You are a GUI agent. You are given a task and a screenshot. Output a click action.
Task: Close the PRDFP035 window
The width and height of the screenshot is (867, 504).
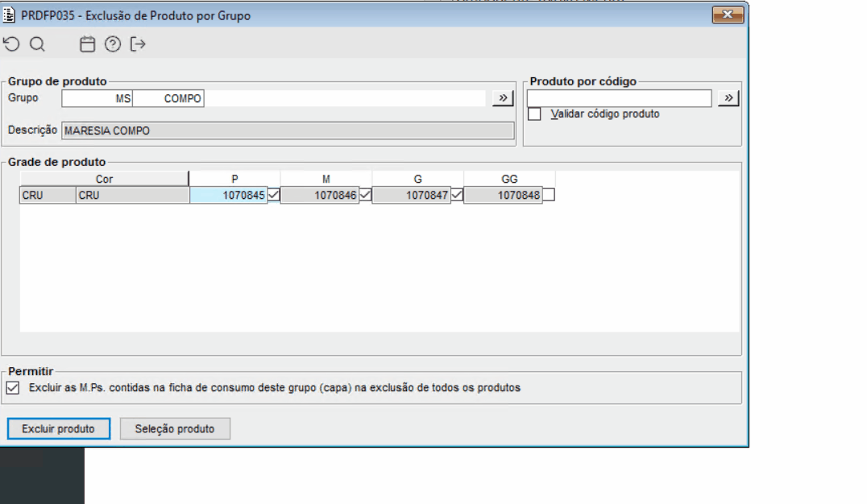728,15
